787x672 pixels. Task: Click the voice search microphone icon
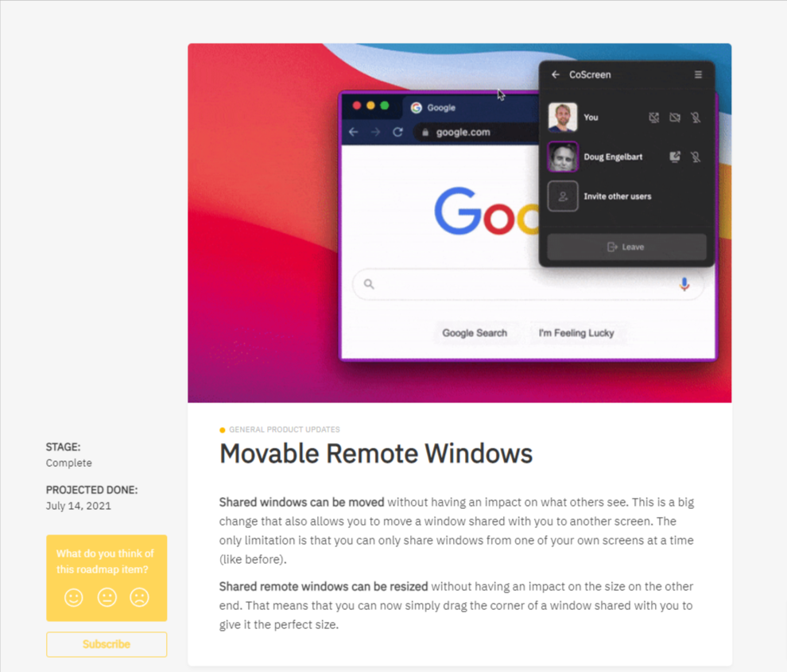(684, 284)
